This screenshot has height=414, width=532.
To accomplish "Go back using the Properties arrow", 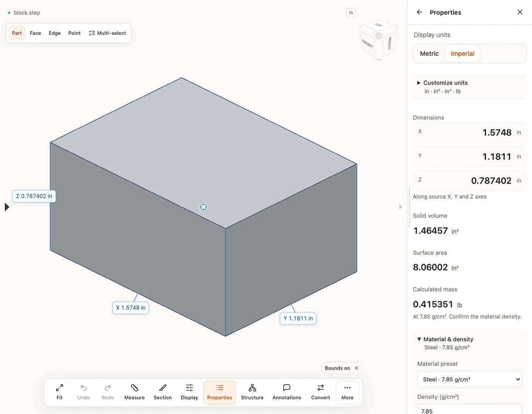I will (419, 12).
